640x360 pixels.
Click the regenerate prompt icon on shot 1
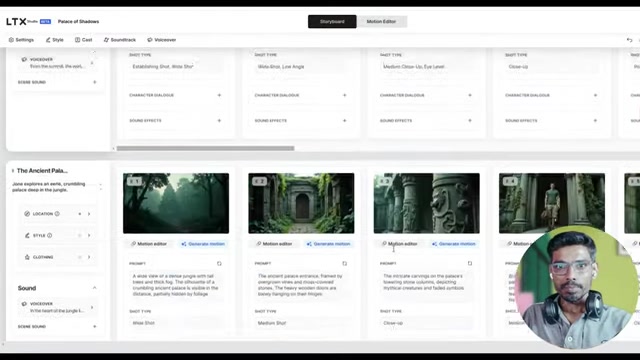219,264
